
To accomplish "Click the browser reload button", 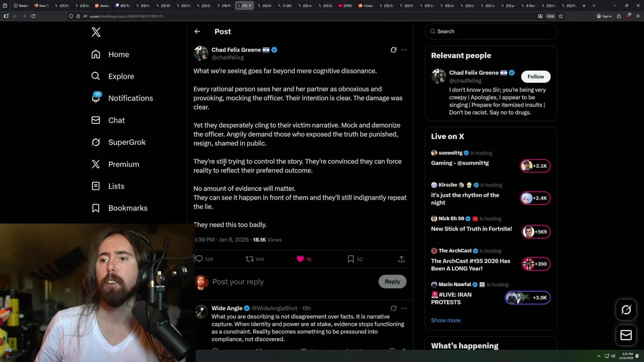I will coord(33,16).
